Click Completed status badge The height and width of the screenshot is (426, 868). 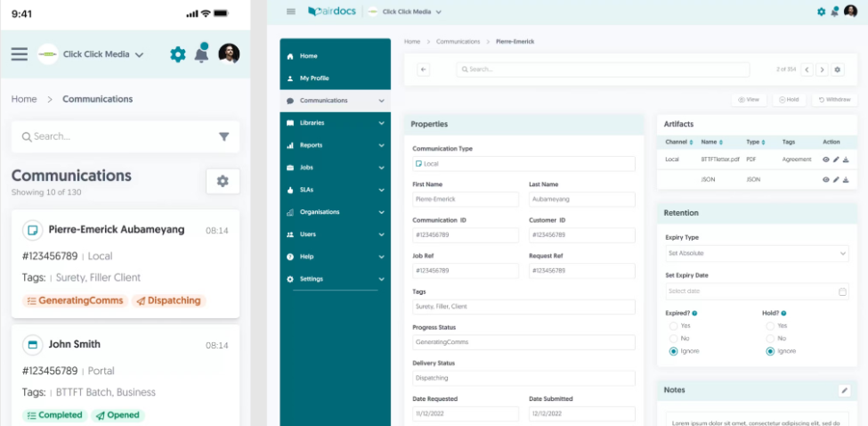[x=55, y=415]
